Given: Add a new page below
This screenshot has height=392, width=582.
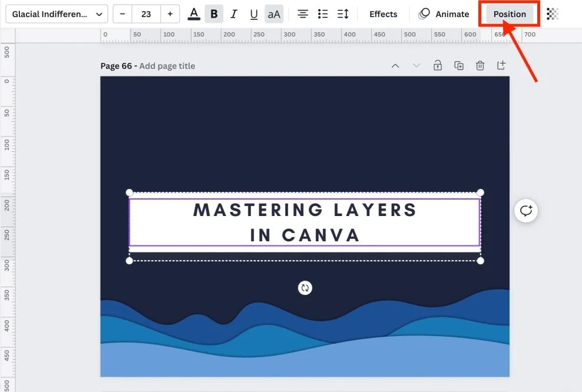Looking at the screenshot, I should (501, 65).
